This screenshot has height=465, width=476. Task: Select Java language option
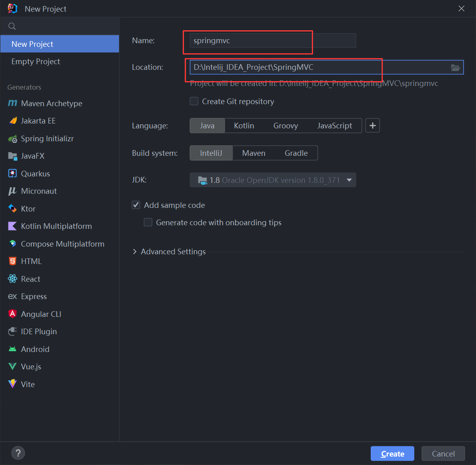207,126
